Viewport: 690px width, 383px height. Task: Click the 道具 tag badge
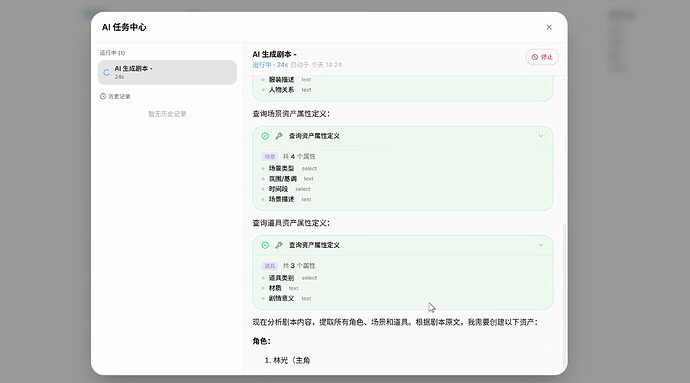pos(270,266)
